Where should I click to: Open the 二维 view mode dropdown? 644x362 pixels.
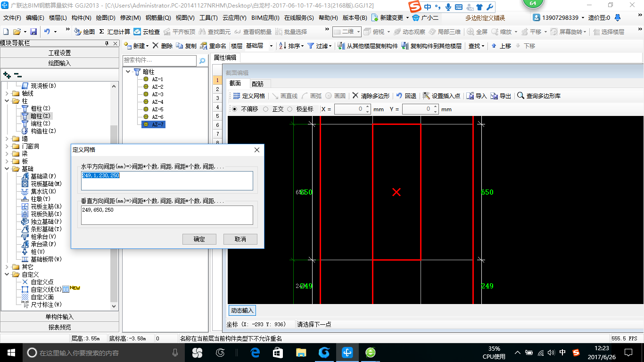(x=358, y=32)
